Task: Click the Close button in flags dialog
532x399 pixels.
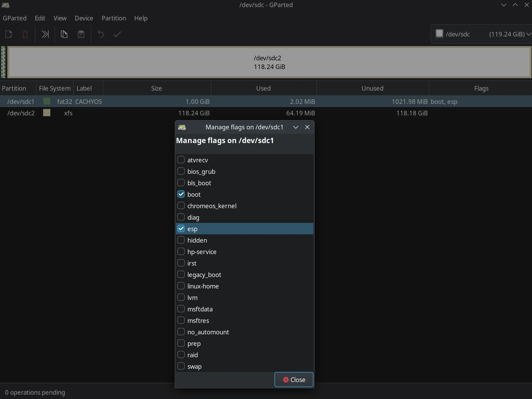Action: tap(294, 380)
